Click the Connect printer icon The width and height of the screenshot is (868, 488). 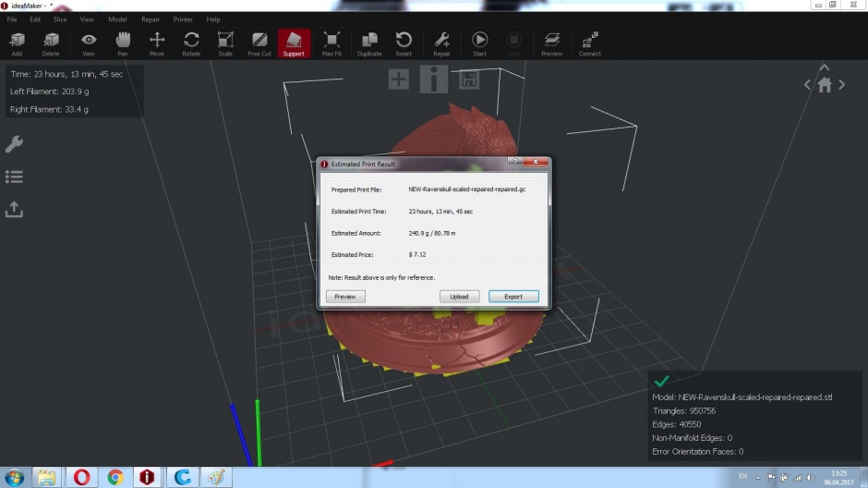[589, 43]
